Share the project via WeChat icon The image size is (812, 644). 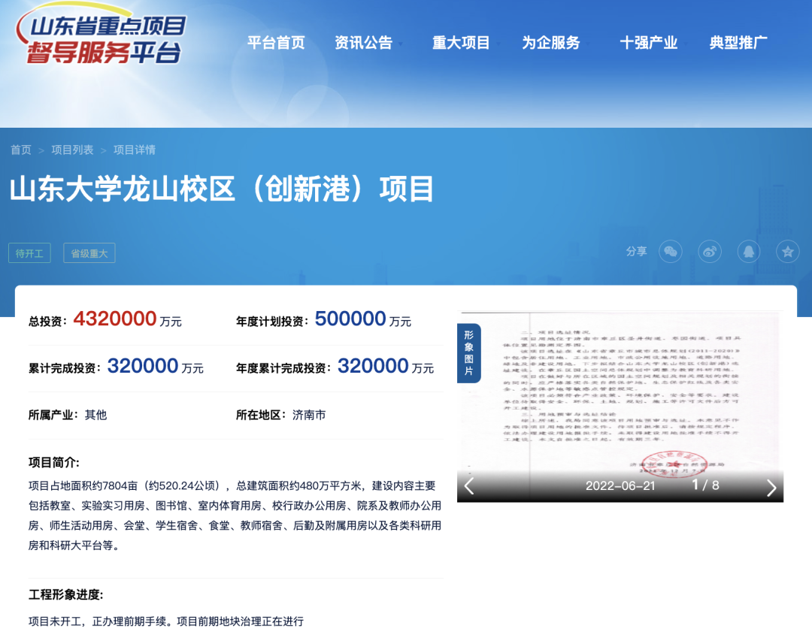tap(670, 252)
